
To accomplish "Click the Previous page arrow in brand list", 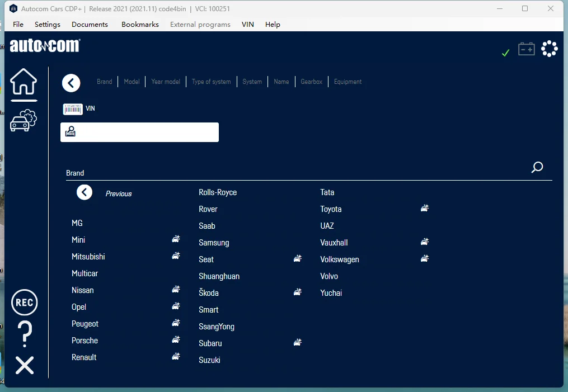I will (x=85, y=192).
